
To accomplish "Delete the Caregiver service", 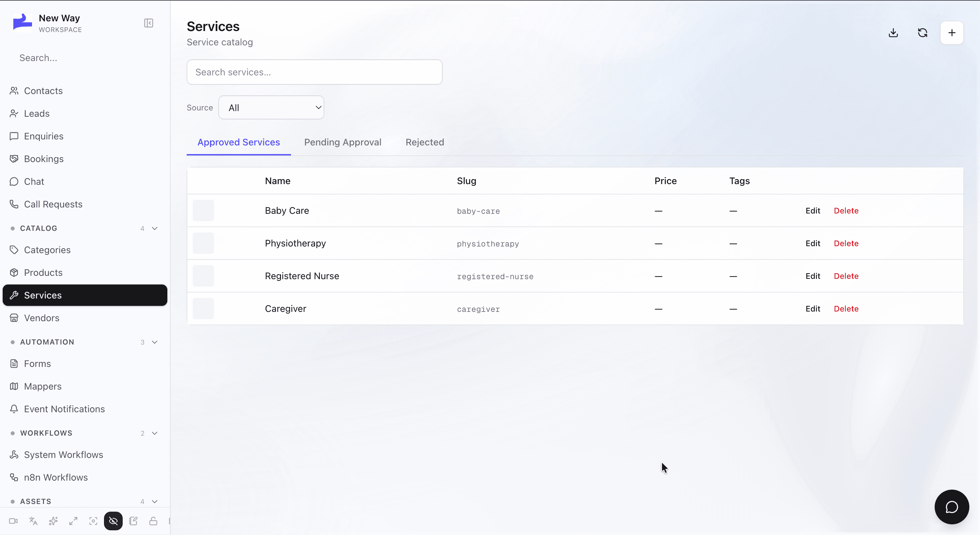I will coord(846,309).
